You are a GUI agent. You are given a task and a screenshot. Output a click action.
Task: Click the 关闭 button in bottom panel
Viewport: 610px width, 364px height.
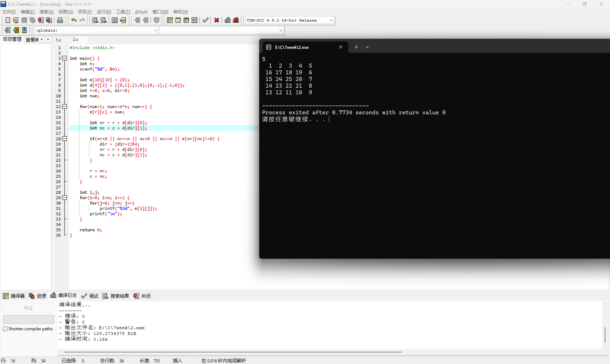(x=142, y=296)
